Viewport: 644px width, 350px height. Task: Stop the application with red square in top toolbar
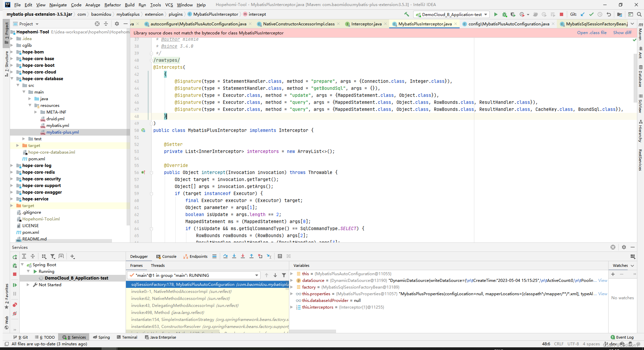coord(561,14)
